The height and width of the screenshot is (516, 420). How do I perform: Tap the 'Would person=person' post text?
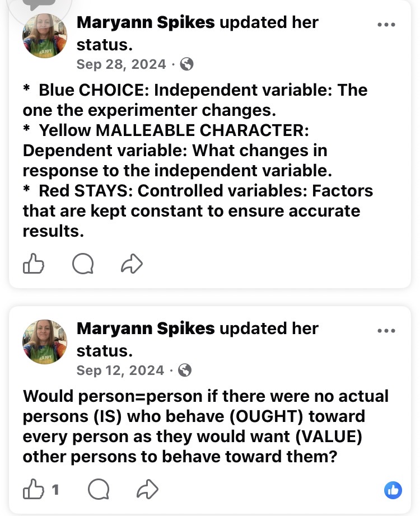(205, 426)
